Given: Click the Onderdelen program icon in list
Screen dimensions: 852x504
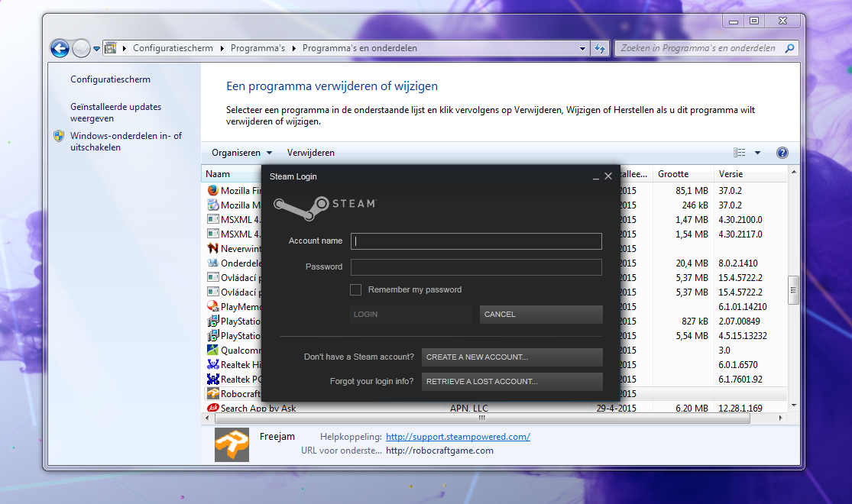Looking at the screenshot, I should (x=213, y=263).
